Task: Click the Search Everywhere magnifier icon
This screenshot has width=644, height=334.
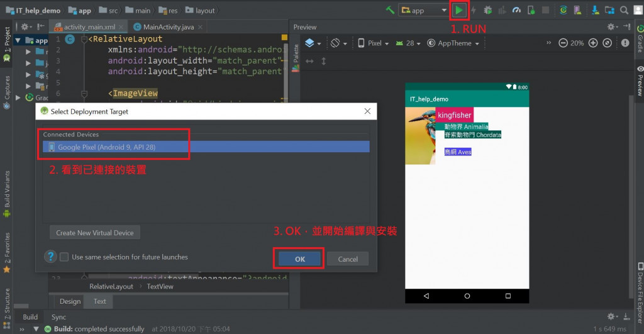Action: (624, 10)
